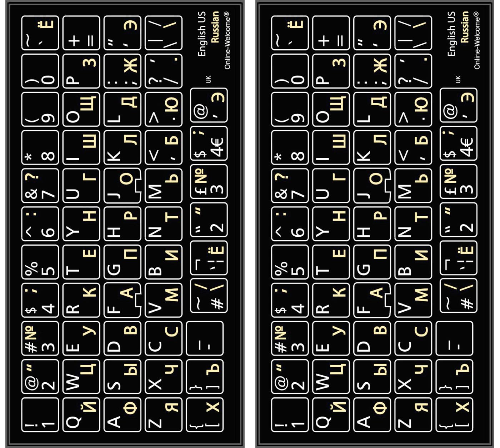Click the > Ю key on right sheet
Image resolution: width=500 pixels, height=448 pixels.
[x=414, y=109]
